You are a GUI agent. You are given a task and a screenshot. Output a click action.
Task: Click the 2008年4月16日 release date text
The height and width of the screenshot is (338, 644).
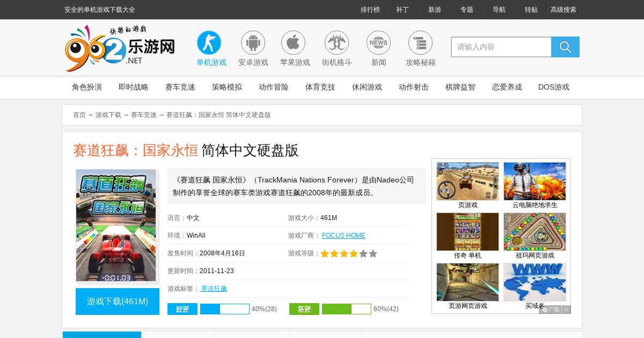[x=222, y=253]
